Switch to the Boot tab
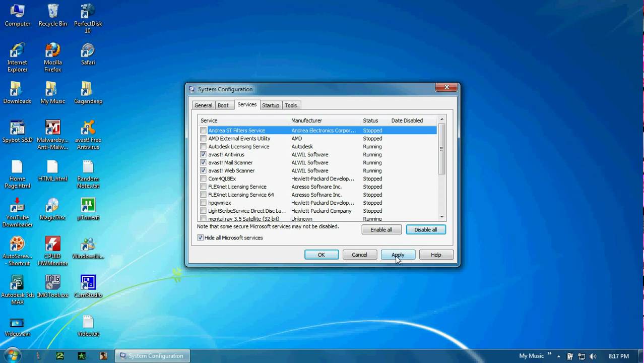Image resolution: width=644 pixels, height=363 pixels. [x=223, y=105]
